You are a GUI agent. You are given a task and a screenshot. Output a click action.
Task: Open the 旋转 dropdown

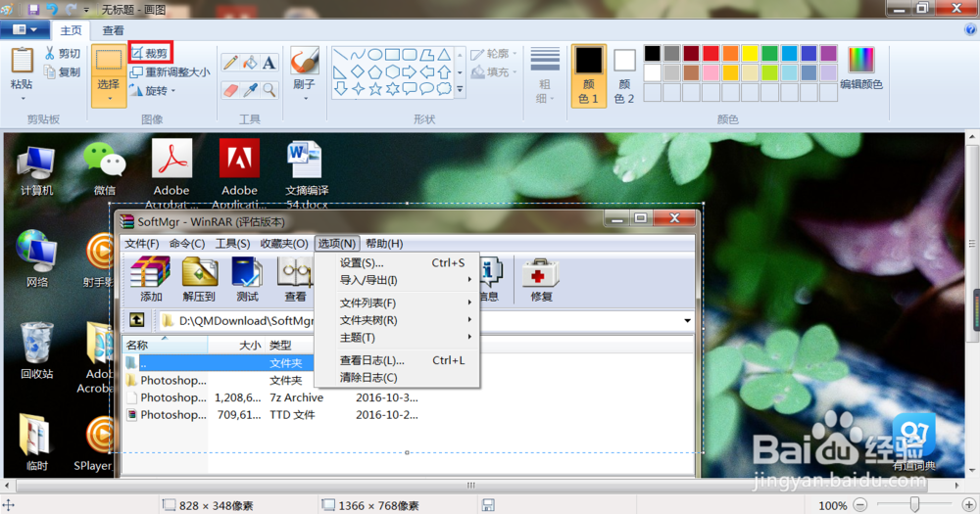(x=153, y=90)
